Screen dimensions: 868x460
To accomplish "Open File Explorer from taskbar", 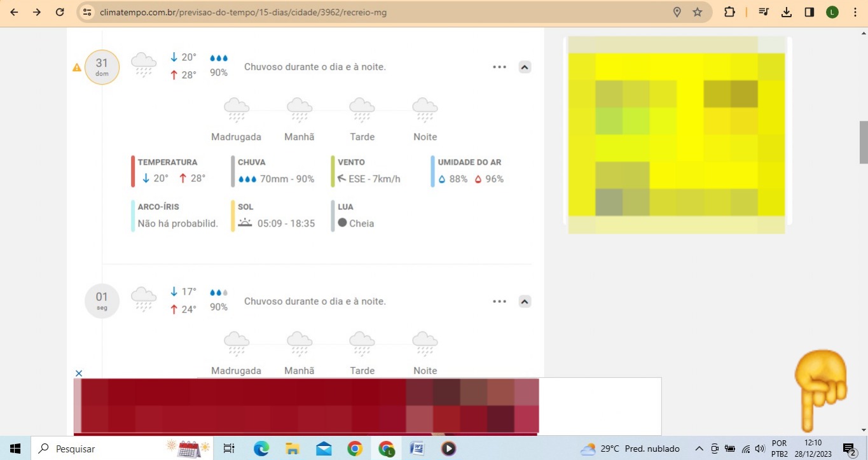I will 293,449.
